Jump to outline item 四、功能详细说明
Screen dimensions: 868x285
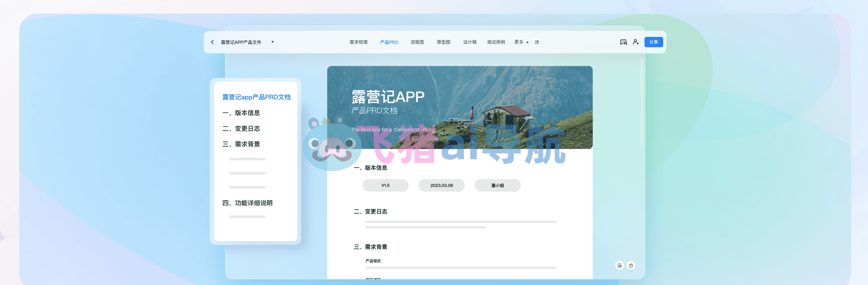point(247,203)
